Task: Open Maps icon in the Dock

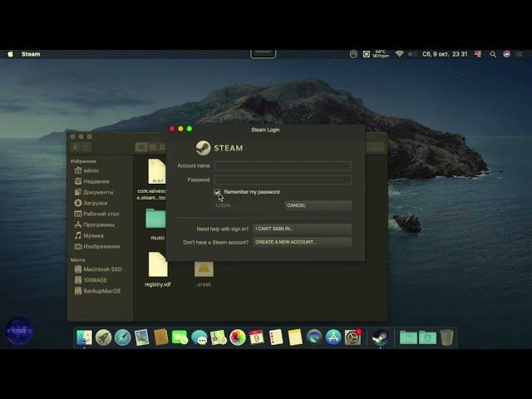Action: pos(218,337)
